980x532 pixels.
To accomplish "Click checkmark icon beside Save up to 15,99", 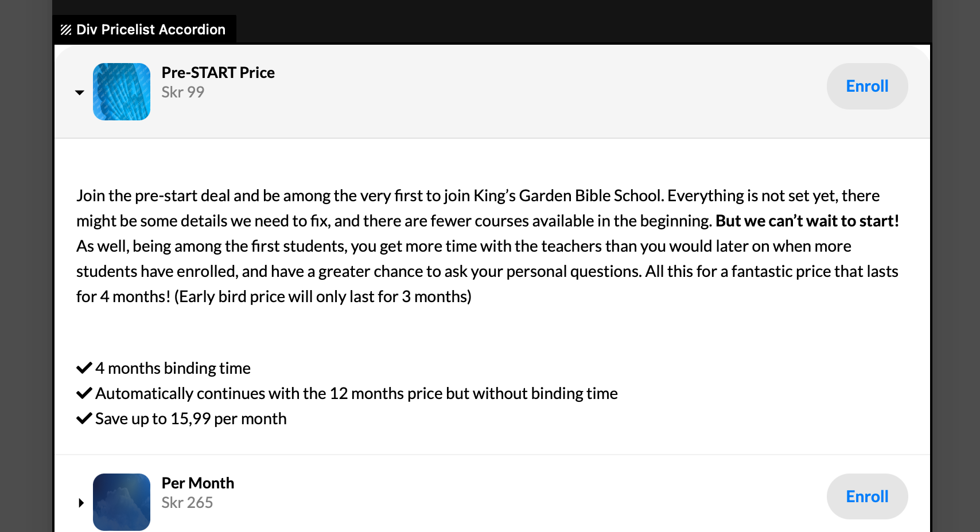I will coord(84,418).
